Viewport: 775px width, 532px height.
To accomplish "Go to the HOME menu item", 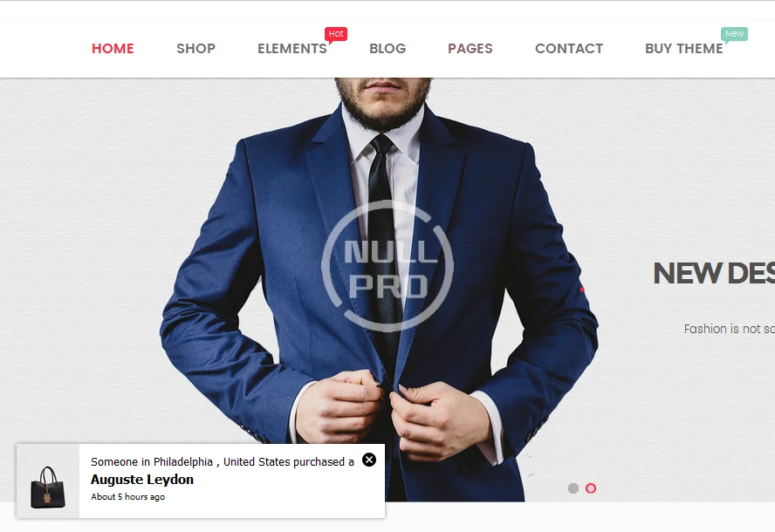I will pos(113,49).
